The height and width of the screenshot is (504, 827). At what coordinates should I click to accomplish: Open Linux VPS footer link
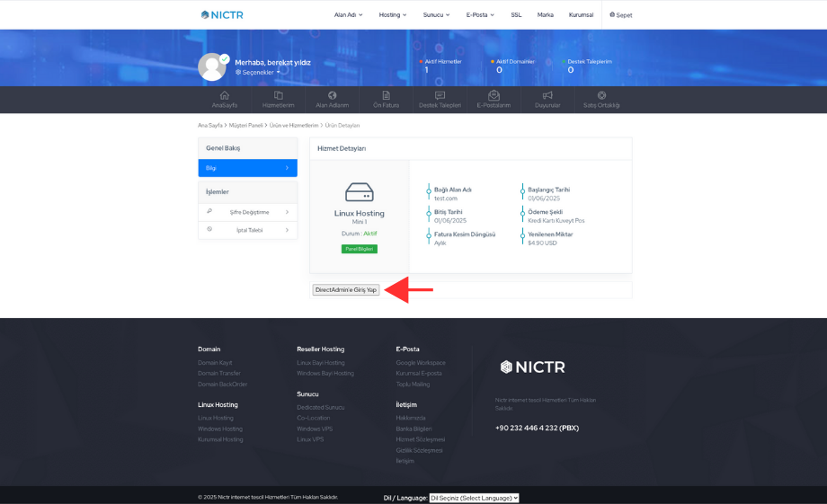click(x=310, y=439)
